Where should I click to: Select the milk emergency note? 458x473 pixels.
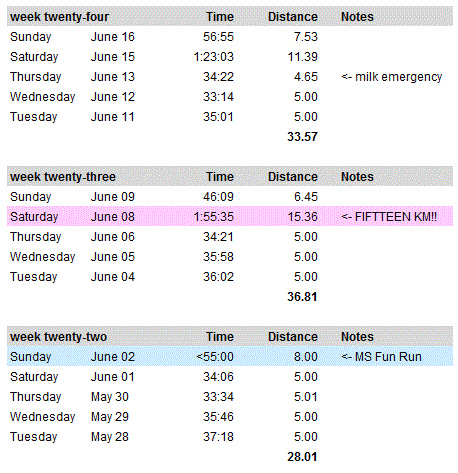coord(392,77)
